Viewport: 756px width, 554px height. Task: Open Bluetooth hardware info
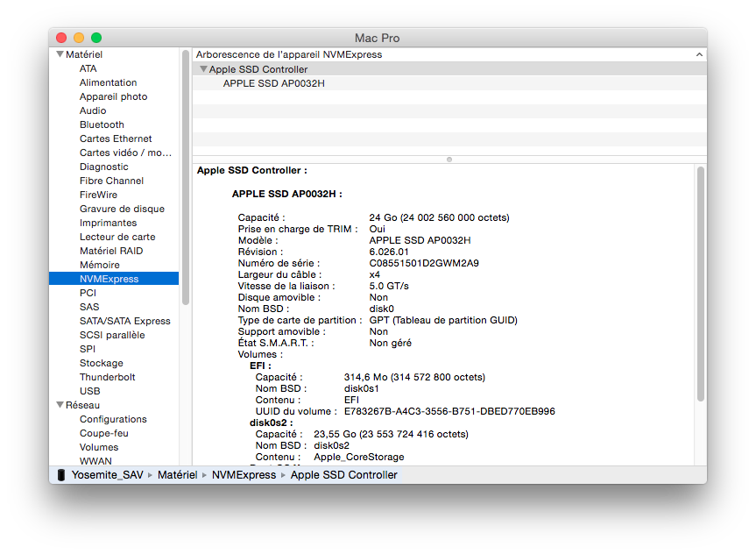tap(102, 124)
